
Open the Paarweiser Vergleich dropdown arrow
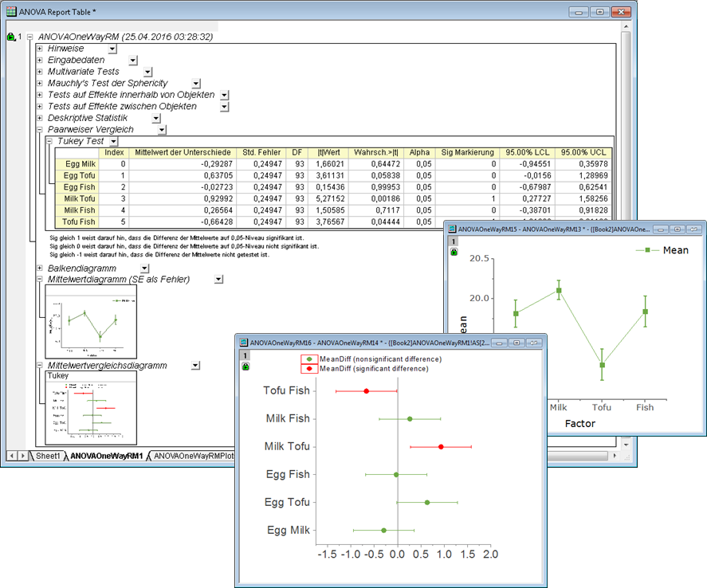click(163, 130)
